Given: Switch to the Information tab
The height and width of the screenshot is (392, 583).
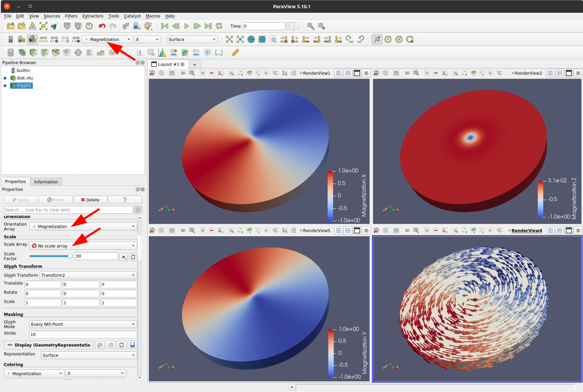Looking at the screenshot, I should tap(46, 182).
